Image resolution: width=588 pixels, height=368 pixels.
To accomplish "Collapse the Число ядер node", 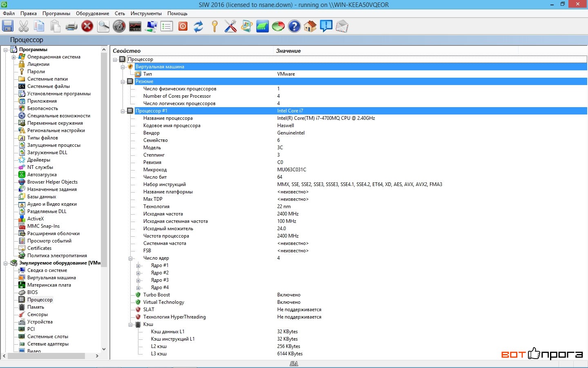I will click(x=130, y=258).
